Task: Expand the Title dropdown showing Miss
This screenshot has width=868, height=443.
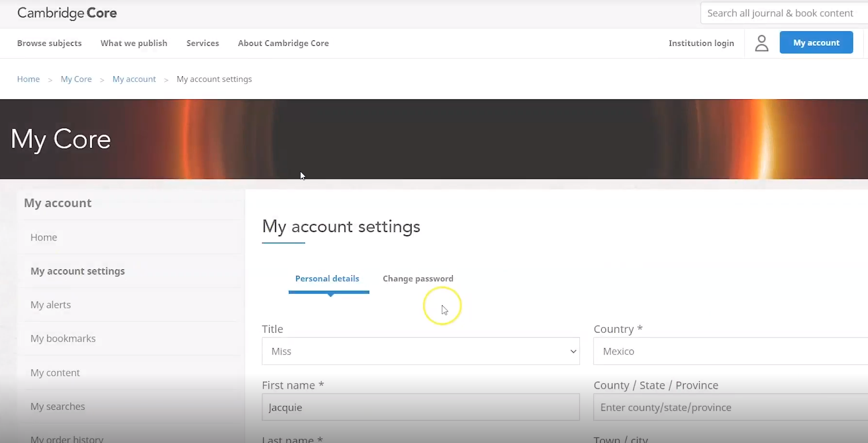Action: tap(421, 351)
